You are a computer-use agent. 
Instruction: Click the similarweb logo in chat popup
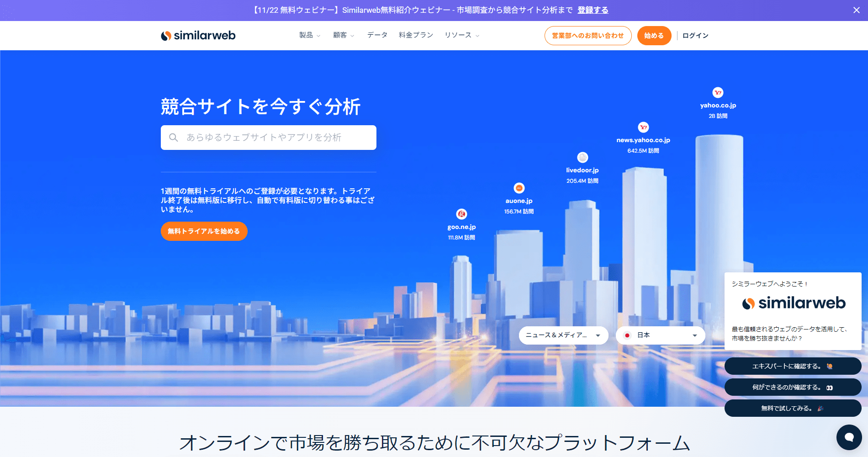click(x=794, y=303)
